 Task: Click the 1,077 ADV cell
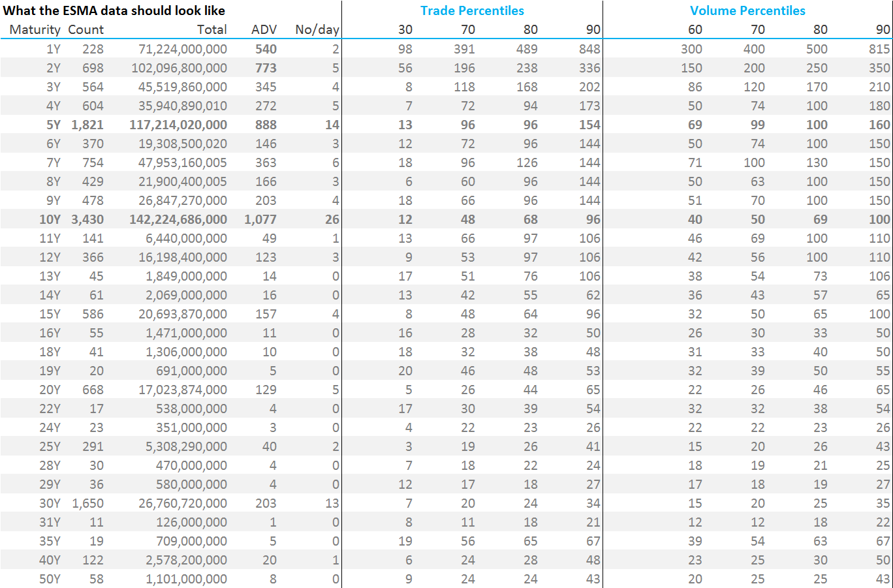point(260,219)
